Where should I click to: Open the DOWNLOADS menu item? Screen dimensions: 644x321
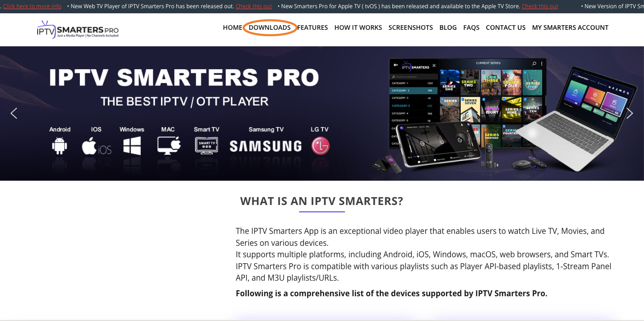click(270, 28)
